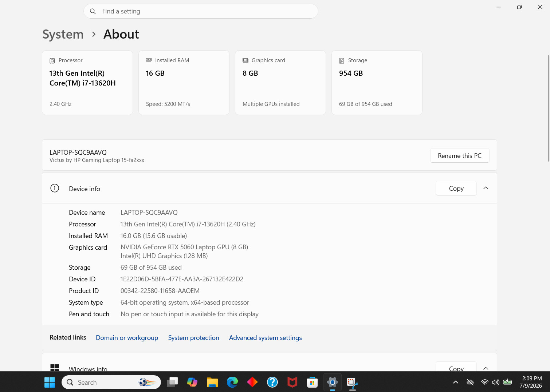Image resolution: width=550 pixels, height=392 pixels.
Task: Click the Storage card icon
Action: pyautogui.click(x=342, y=60)
